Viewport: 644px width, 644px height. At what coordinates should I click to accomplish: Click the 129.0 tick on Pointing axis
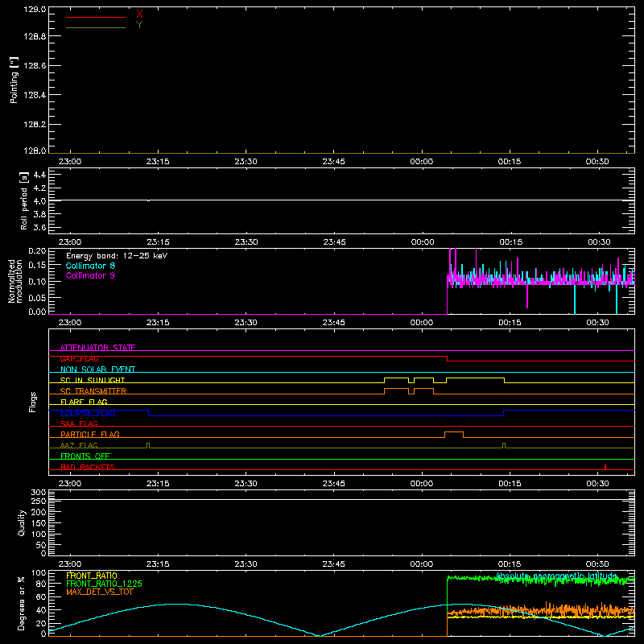[x=35, y=10]
